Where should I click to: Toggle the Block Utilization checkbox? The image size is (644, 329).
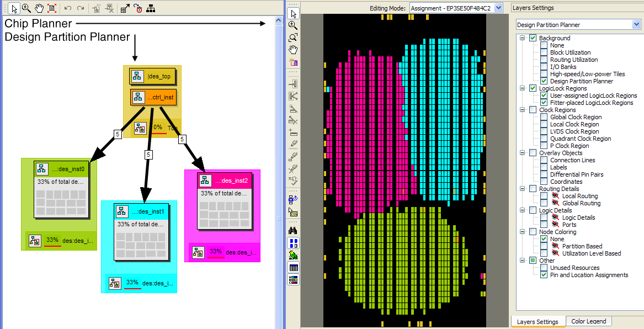[x=544, y=52]
